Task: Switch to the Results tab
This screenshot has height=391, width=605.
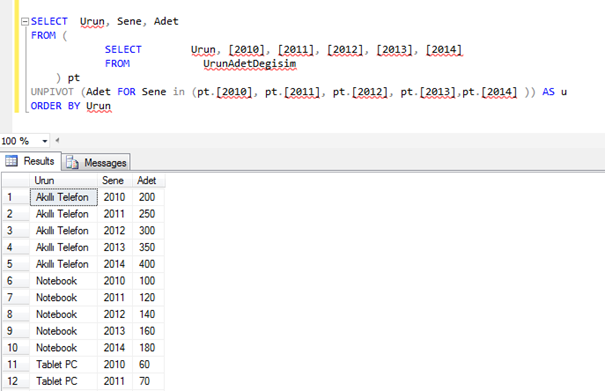Action: (x=30, y=161)
